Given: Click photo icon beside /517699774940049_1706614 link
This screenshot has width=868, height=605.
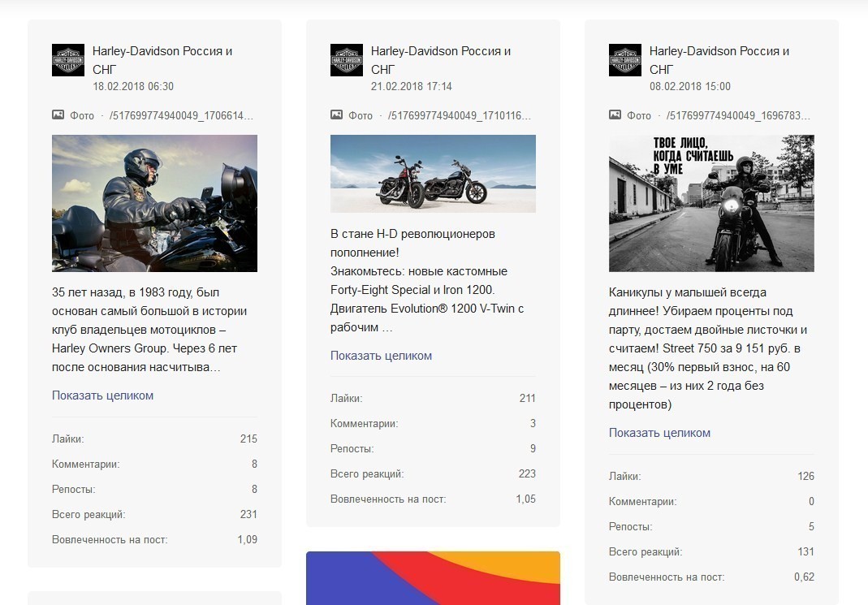Looking at the screenshot, I should tap(58, 115).
